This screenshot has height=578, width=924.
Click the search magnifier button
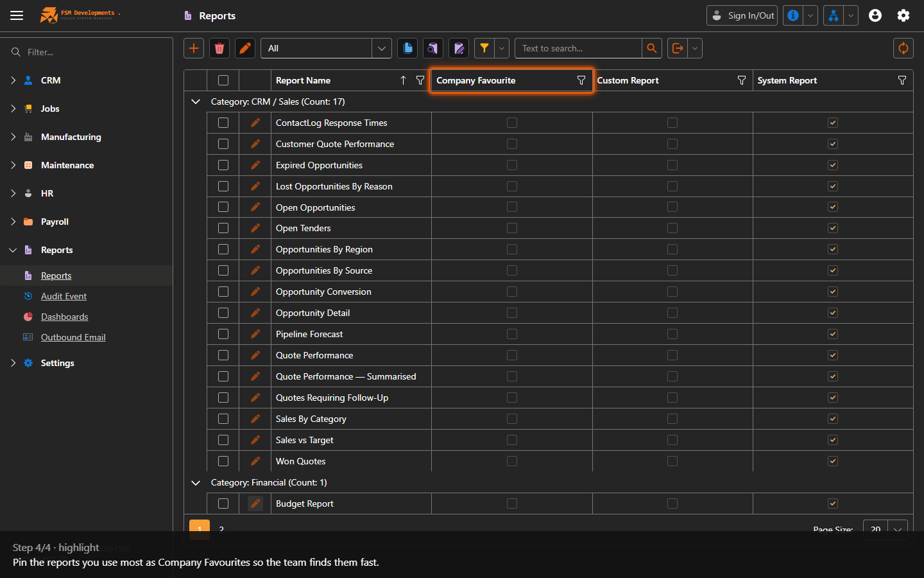tap(652, 48)
